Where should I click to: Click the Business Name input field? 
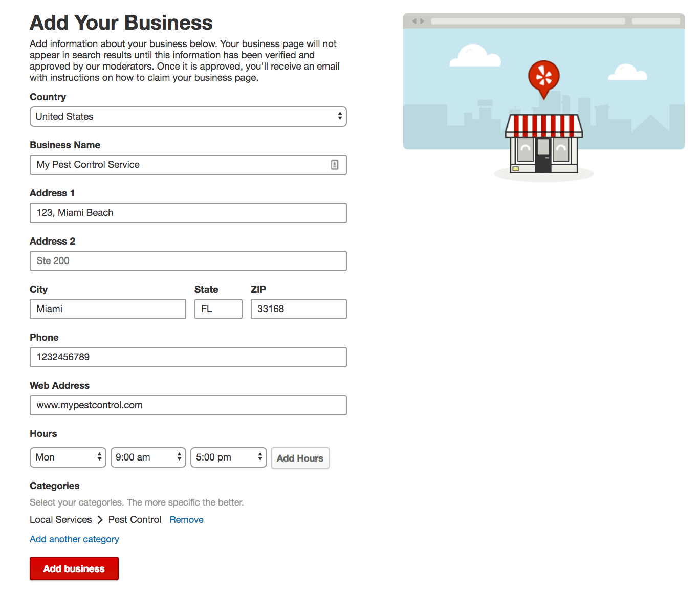[x=188, y=165]
